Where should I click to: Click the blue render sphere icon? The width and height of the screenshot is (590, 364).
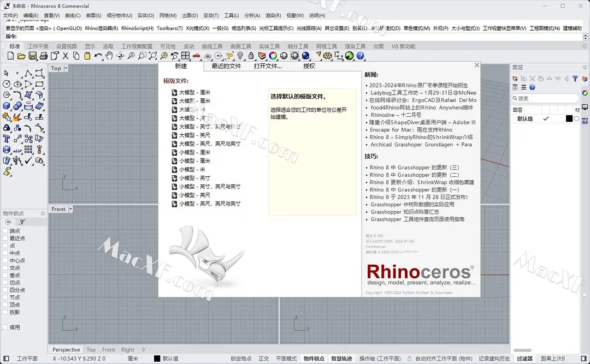(305, 56)
